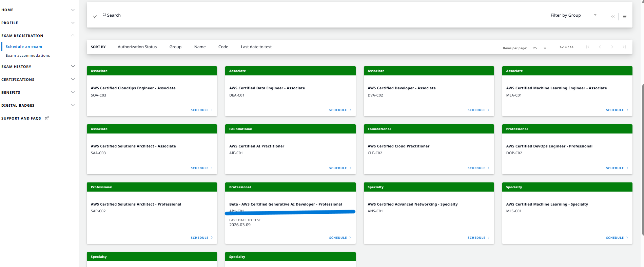Select Schedule an exam in sidebar

[x=24, y=47]
